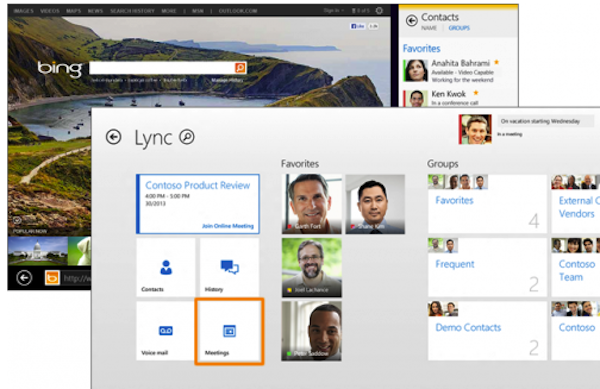Switch to the GROUPS tab in Contacts
Viewport: 600px width, 389px height.
tap(459, 28)
